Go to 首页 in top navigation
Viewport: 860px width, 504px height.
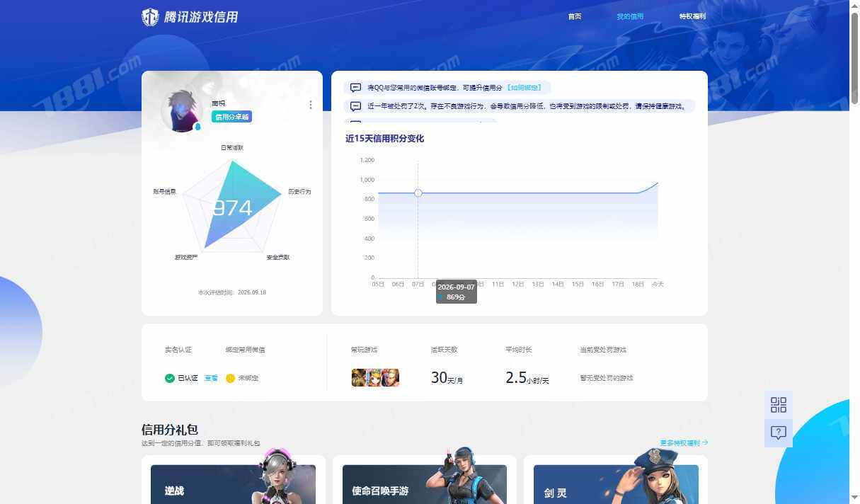[x=575, y=16]
